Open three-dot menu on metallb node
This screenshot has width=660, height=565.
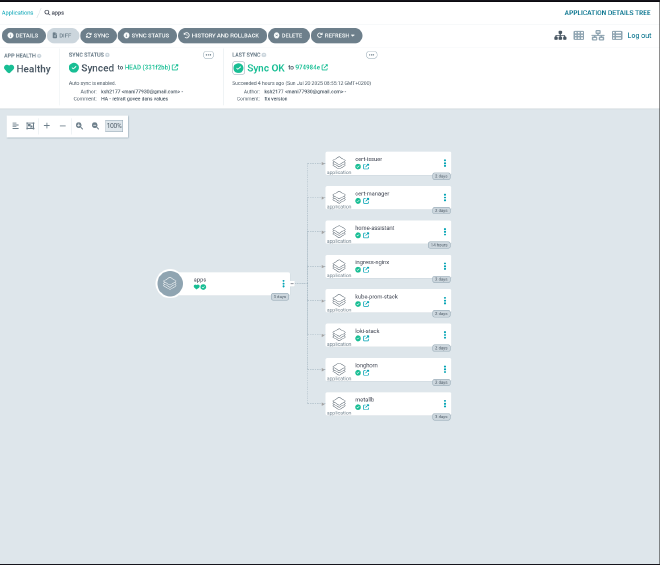445,404
